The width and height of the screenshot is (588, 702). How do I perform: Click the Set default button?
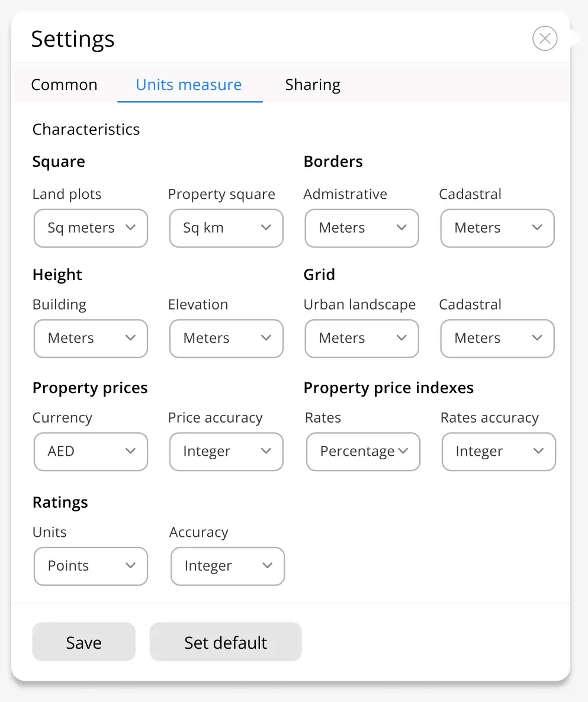(x=226, y=642)
